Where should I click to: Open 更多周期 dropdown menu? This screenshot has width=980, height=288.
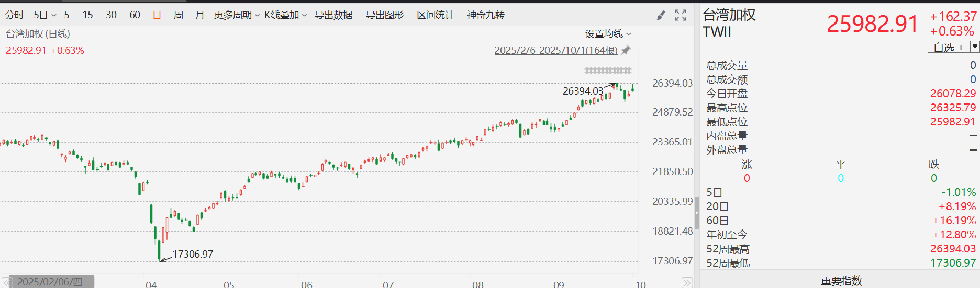237,15
